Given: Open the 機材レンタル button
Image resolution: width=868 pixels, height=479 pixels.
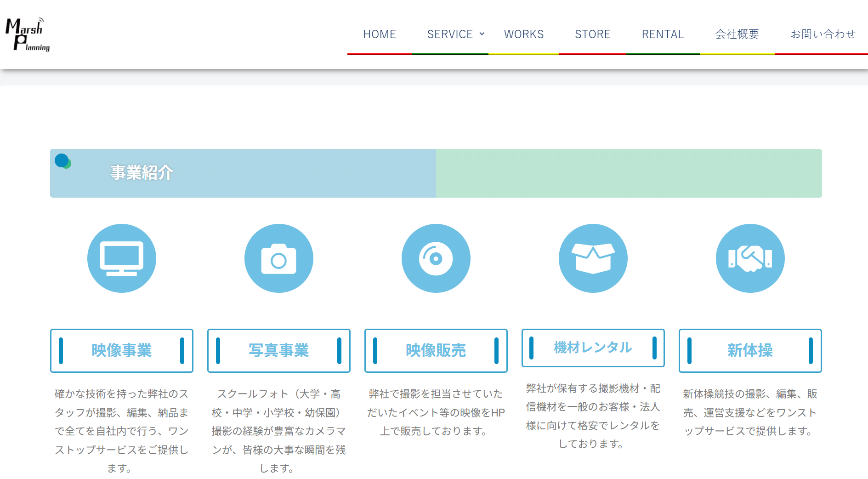Looking at the screenshot, I should 593,348.
